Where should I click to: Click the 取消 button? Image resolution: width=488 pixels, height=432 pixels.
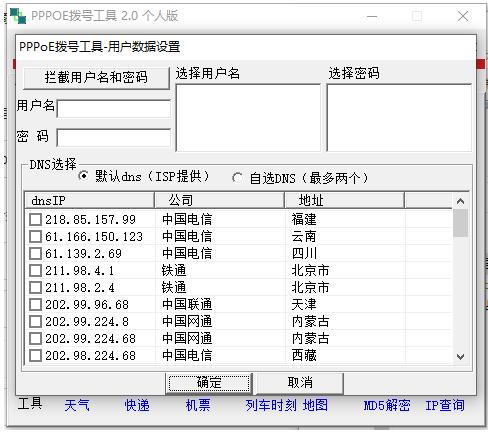pyautogui.click(x=300, y=383)
